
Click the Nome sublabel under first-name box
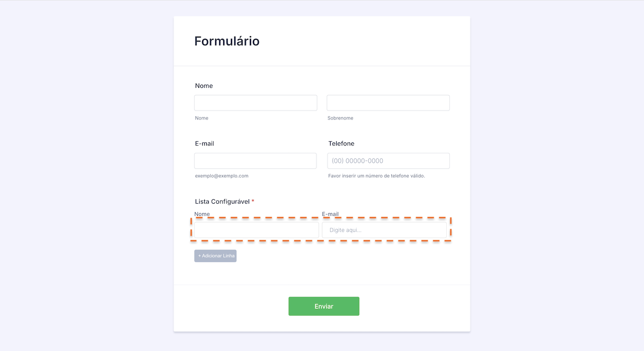(201, 118)
